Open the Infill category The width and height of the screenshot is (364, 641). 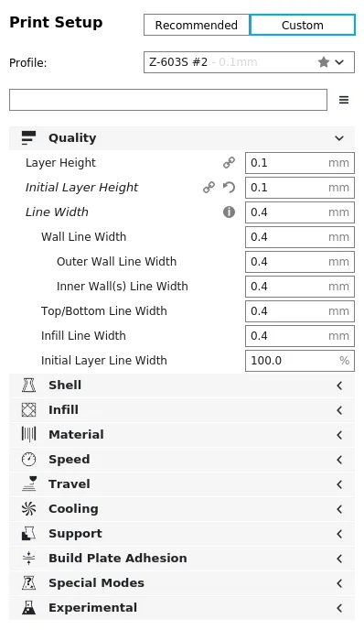(182, 410)
